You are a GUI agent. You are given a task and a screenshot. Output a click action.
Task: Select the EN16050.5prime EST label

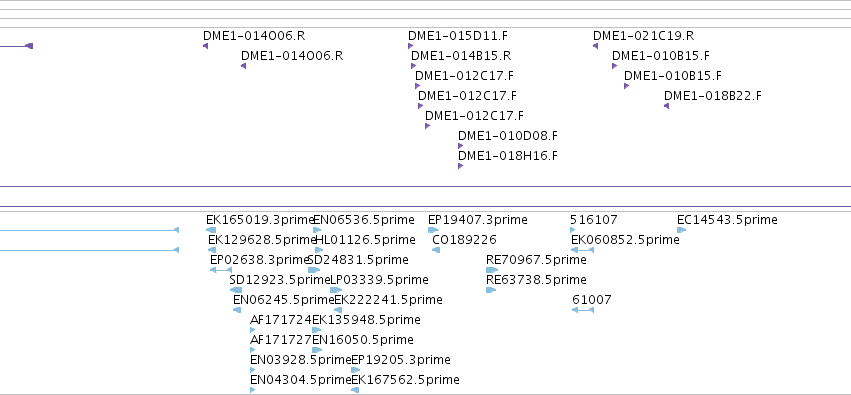[x=363, y=340]
